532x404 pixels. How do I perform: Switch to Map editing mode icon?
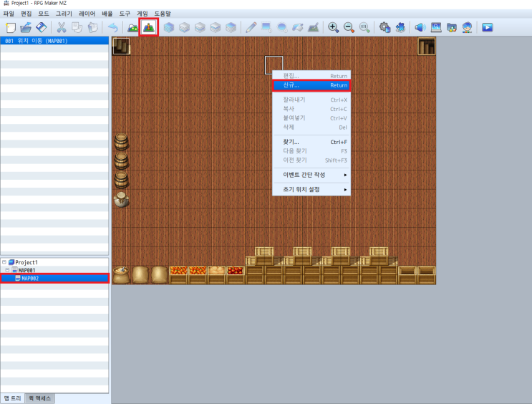(132, 27)
